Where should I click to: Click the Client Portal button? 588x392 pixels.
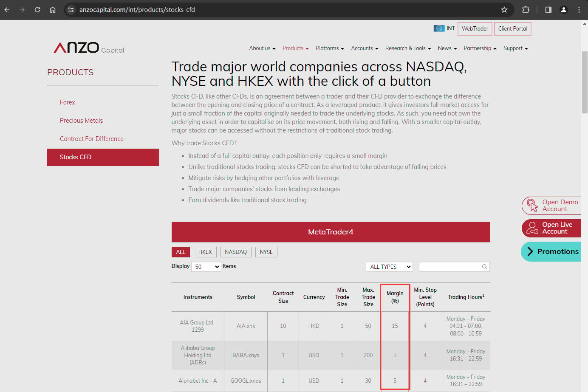click(513, 28)
